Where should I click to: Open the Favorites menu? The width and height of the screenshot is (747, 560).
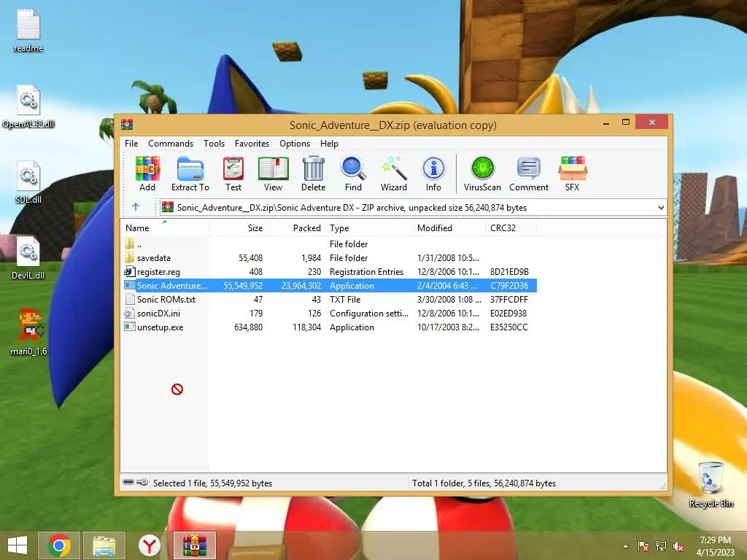[252, 144]
